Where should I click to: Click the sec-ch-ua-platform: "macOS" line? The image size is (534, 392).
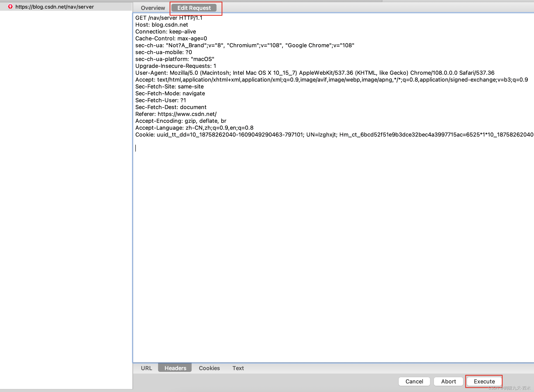pos(174,59)
